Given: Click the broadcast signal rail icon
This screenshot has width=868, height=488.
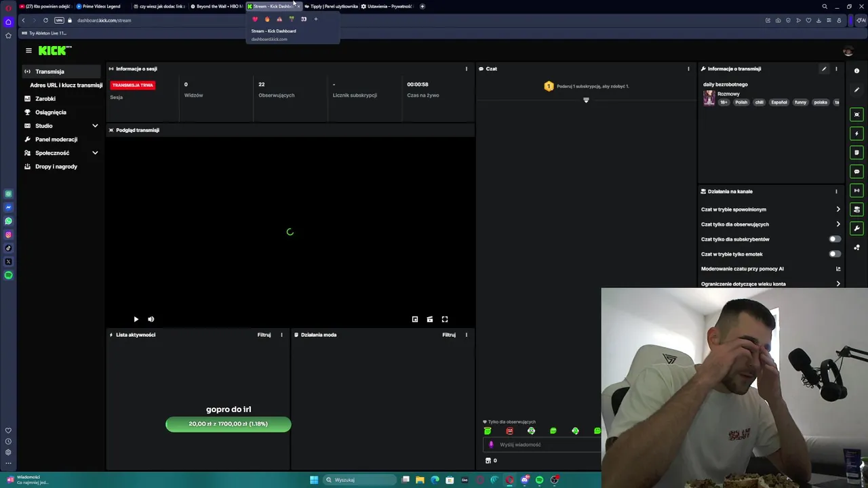Looking at the screenshot, I should [856, 190].
